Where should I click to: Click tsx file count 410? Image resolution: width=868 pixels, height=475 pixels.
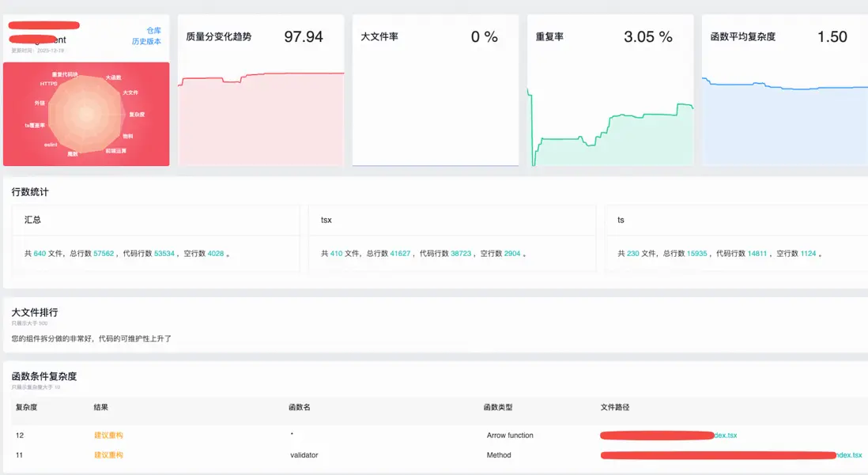click(337, 254)
